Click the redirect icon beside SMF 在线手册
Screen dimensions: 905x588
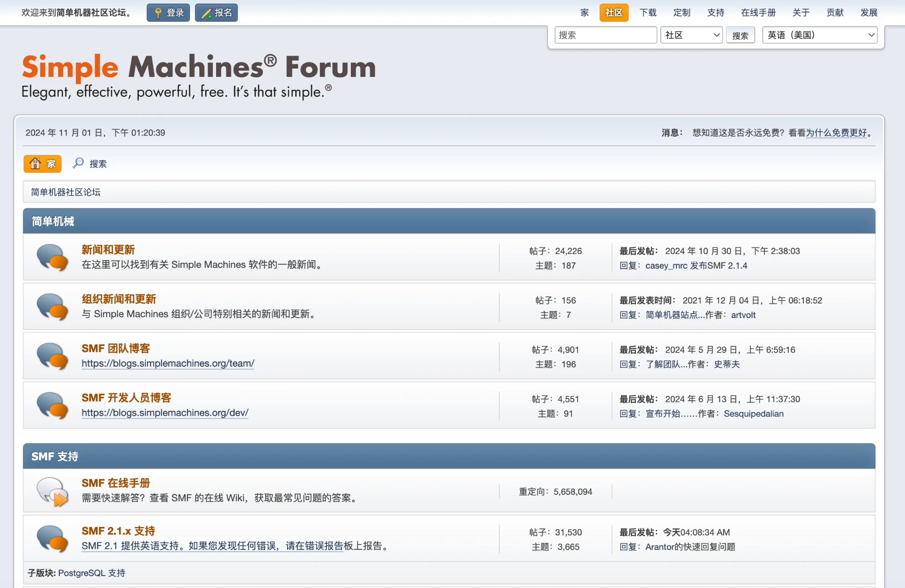pos(52,491)
